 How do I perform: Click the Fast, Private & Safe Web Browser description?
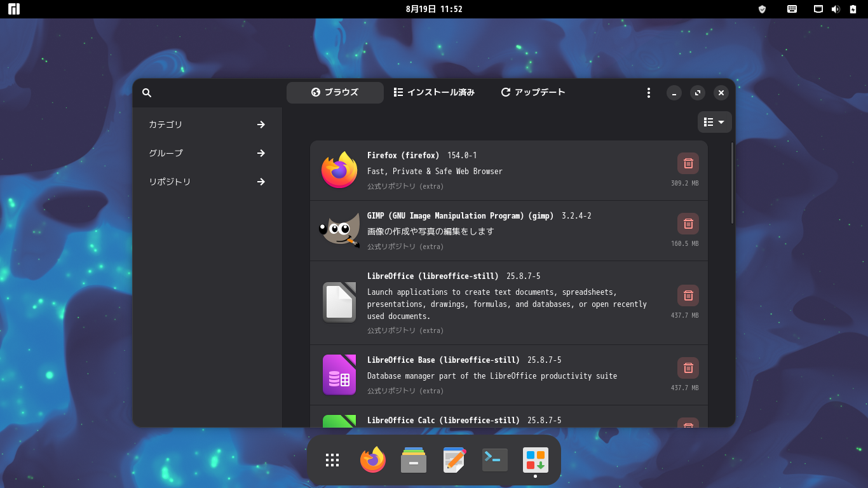(x=435, y=172)
